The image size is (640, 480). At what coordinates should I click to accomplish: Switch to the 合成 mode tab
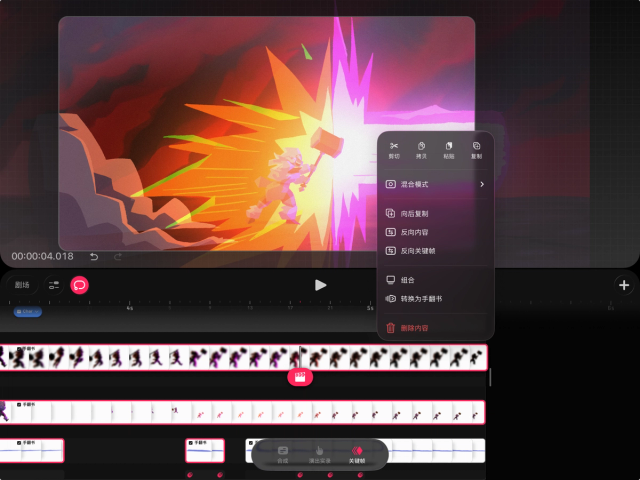coord(282,454)
